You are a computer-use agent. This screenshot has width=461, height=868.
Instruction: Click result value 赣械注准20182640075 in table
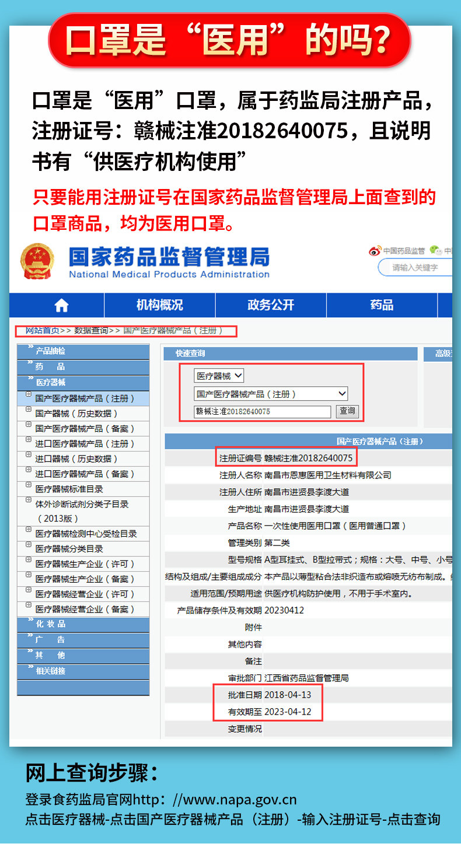coord(309,459)
